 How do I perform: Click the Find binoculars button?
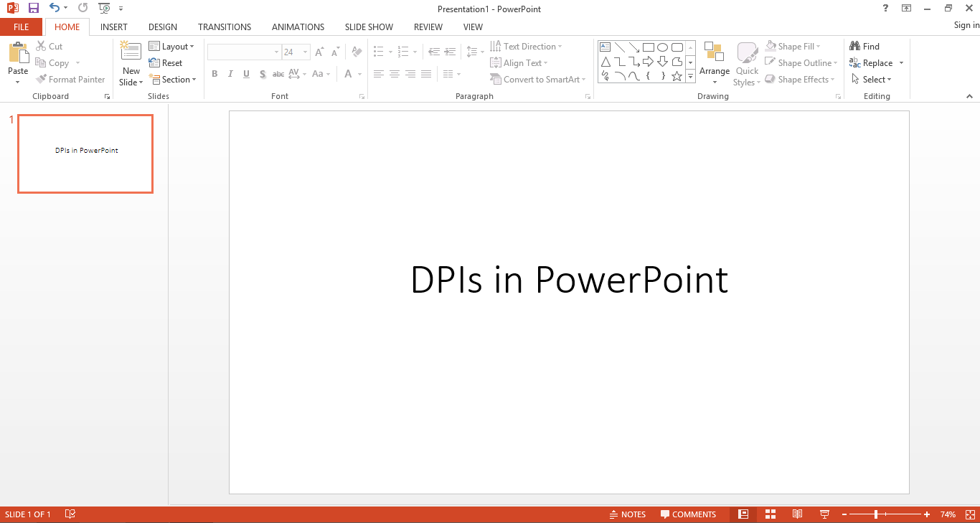pyautogui.click(x=864, y=47)
